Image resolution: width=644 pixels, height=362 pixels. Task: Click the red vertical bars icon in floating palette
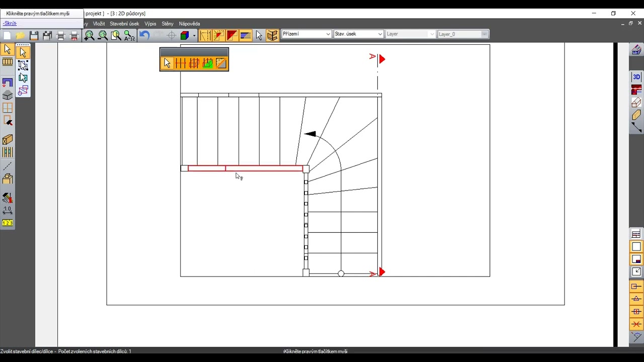181,63
